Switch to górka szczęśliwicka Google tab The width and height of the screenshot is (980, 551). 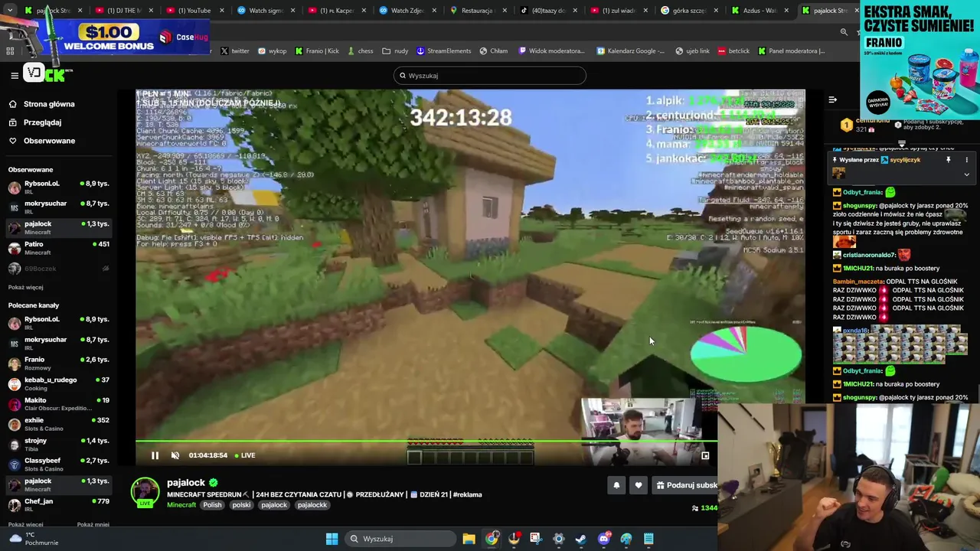tap(688, 11)
